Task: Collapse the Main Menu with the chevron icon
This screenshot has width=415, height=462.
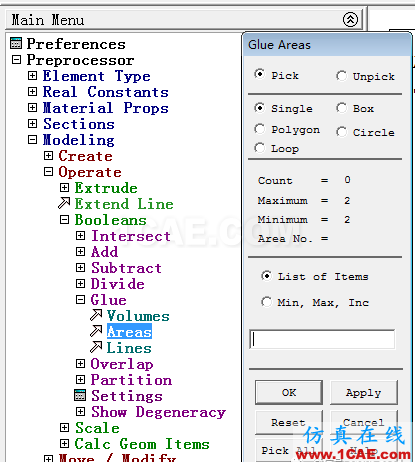Action: pos(350,20)
